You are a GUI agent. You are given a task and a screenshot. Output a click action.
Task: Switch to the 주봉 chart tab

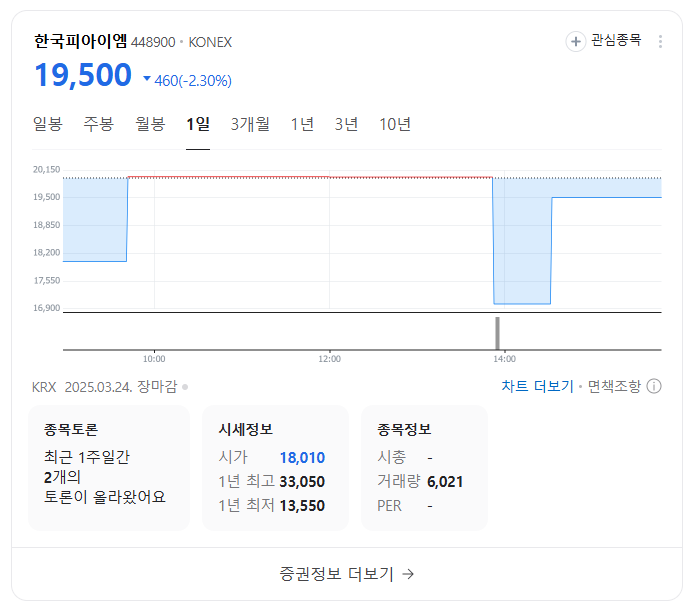(98, 124)
